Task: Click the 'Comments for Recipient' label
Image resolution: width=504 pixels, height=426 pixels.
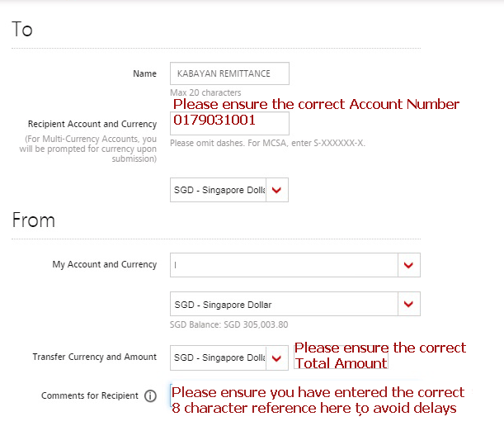Action: pyautogui.click(x=90, y=395)
